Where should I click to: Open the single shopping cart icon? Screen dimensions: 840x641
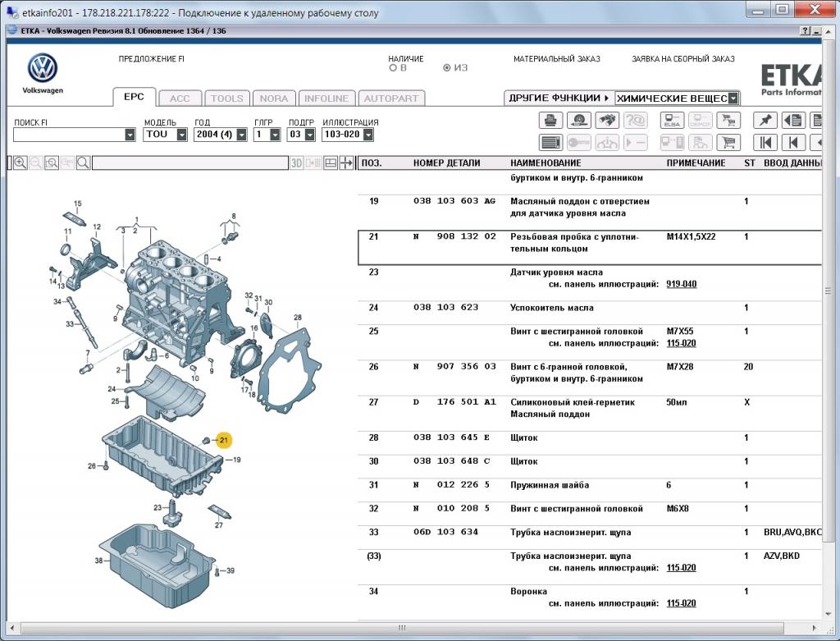coord(728,143)
